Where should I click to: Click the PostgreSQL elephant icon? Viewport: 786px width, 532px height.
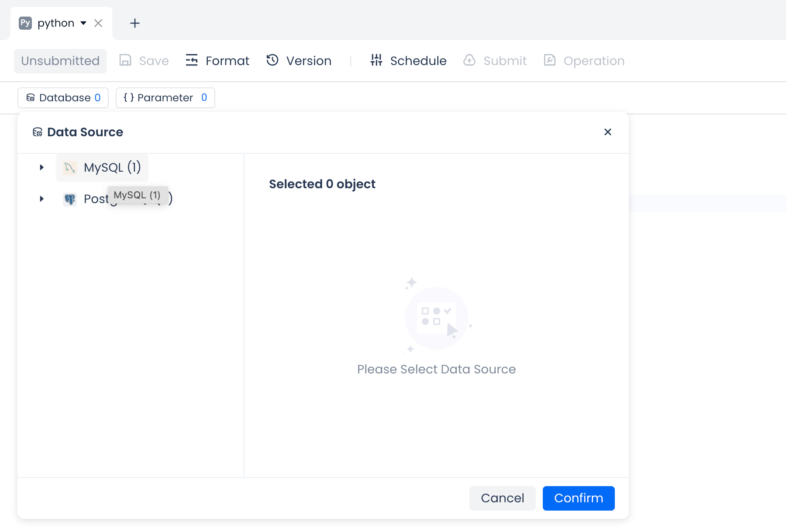[70, 199]
